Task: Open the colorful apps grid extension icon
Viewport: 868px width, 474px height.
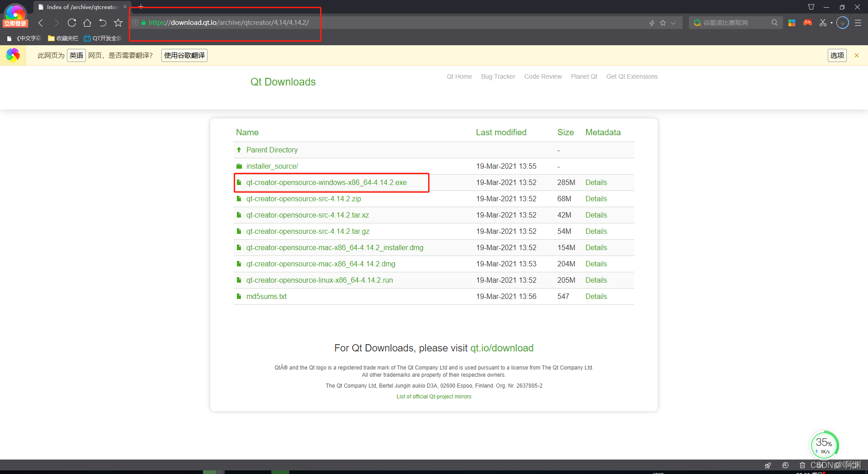Action: click(792, 23)
